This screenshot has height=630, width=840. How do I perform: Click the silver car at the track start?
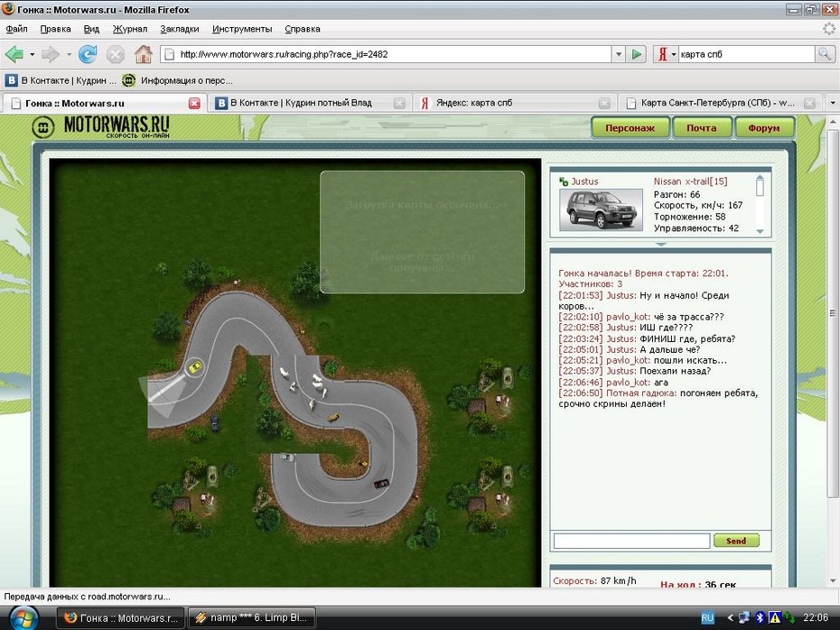288,457
